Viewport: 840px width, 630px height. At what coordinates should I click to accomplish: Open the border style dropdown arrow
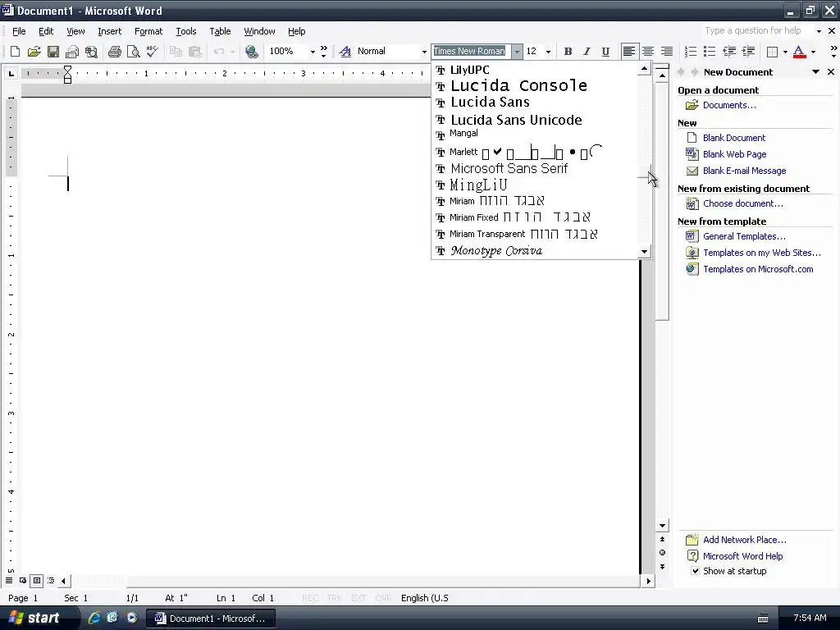coord(785,52)
